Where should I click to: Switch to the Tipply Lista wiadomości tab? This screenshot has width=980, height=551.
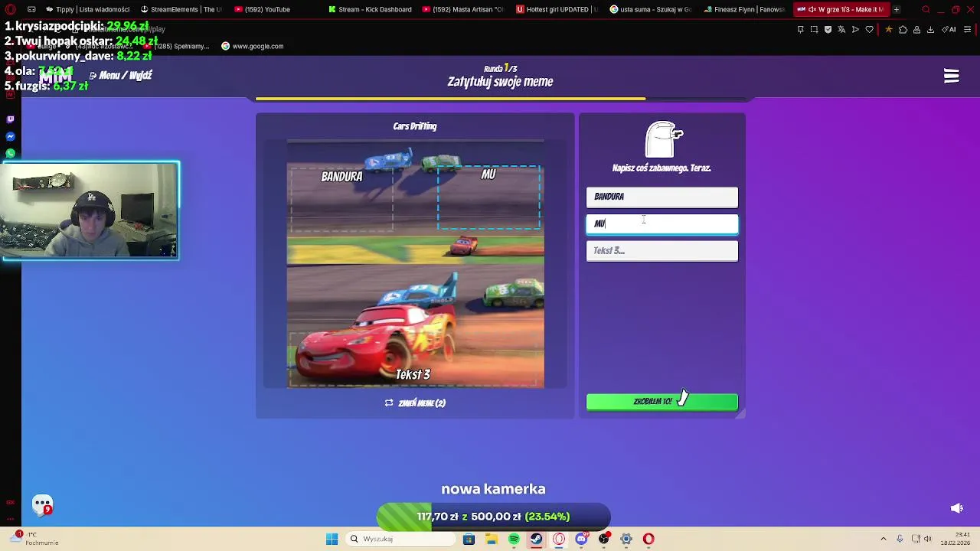tap(87, 9)
